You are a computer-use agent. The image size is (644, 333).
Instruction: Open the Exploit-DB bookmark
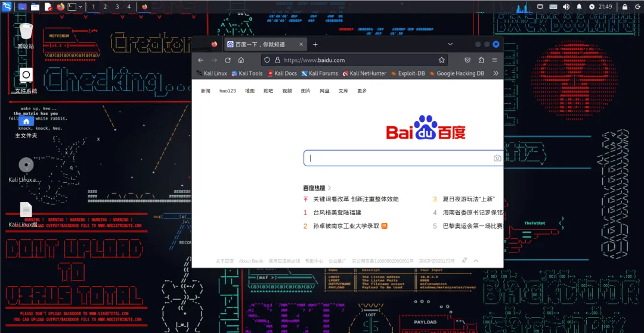(408, 73)
